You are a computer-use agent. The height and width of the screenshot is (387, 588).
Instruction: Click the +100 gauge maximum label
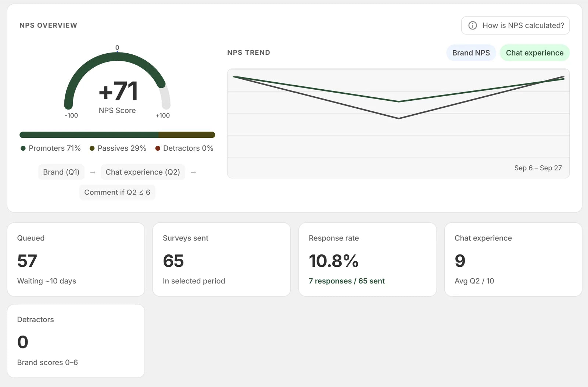tap(162, 115)
